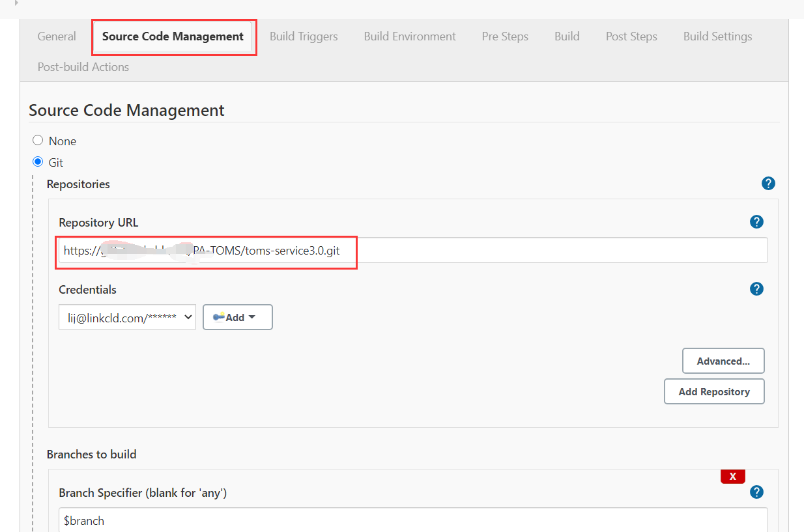Focus the Branch Specifier input field

coord(413,520)
